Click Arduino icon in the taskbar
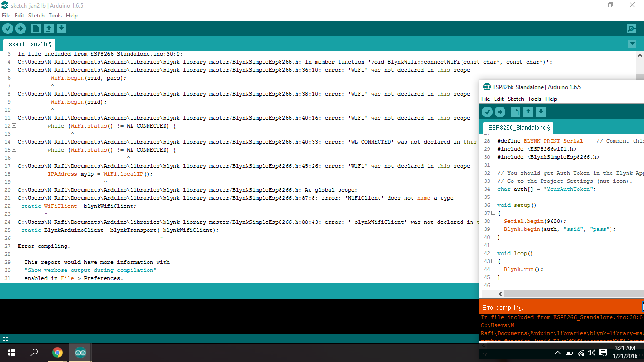 81,353
